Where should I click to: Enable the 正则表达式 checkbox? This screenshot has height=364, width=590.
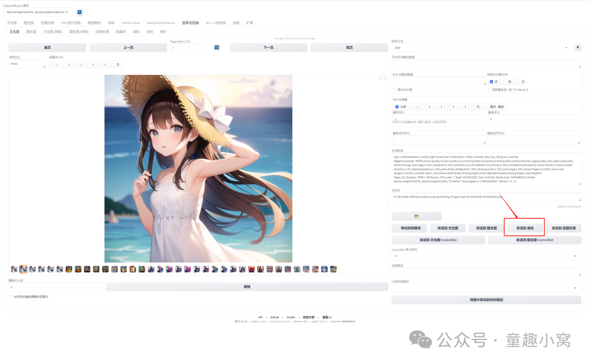489,90
